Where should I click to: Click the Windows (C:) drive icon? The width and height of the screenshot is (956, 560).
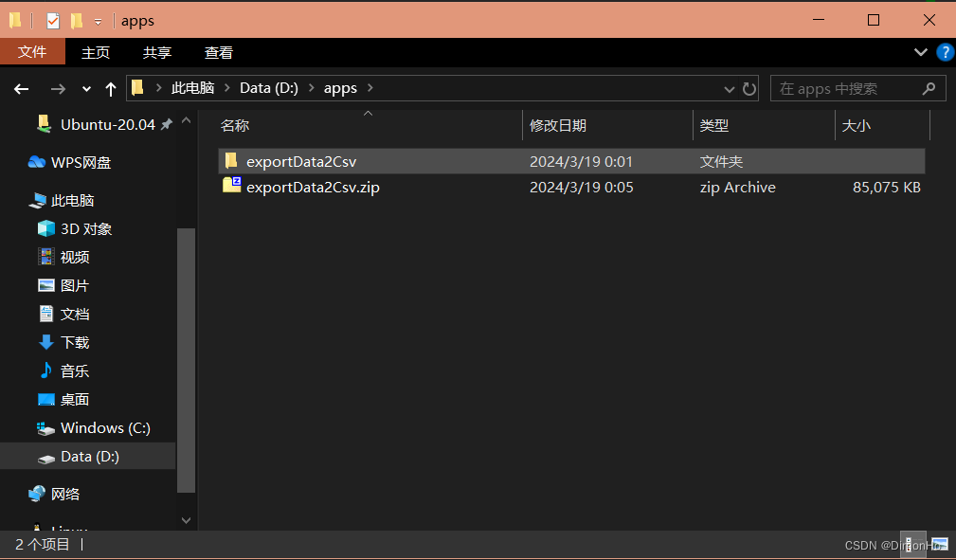tap(45, 428)
